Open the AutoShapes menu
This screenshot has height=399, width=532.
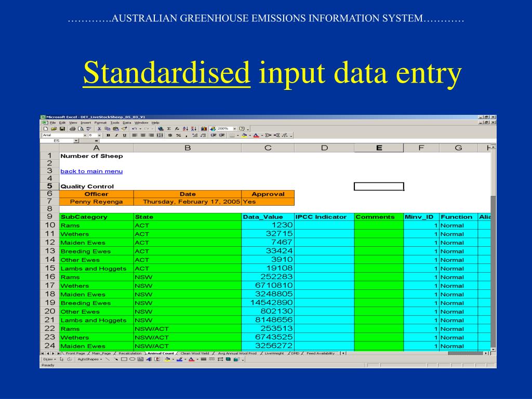89,360
